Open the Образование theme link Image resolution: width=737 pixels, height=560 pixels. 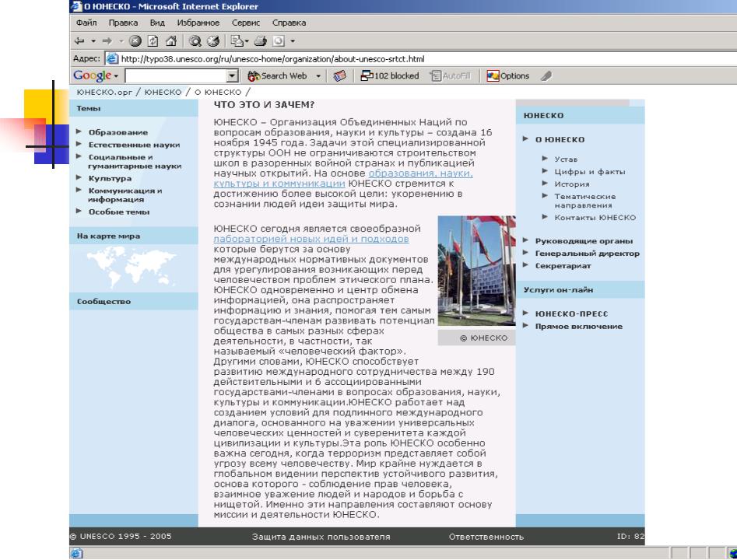(118, 132)
